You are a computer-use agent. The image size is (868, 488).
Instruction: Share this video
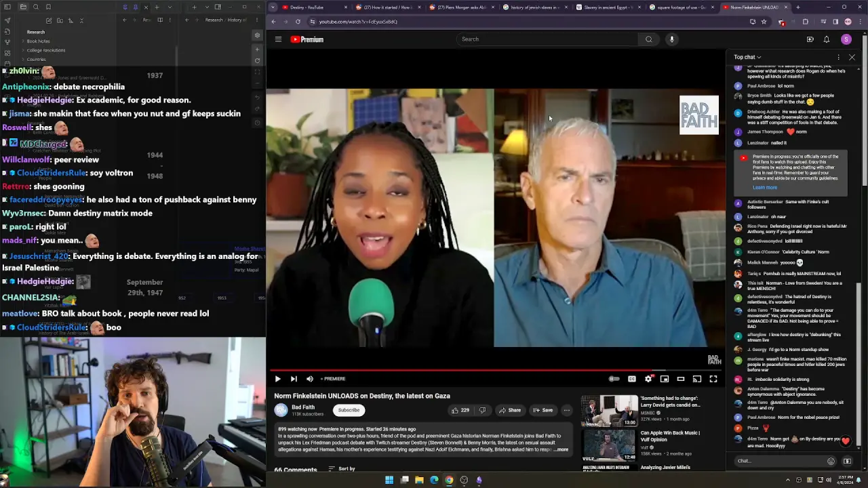coord(510,410)
